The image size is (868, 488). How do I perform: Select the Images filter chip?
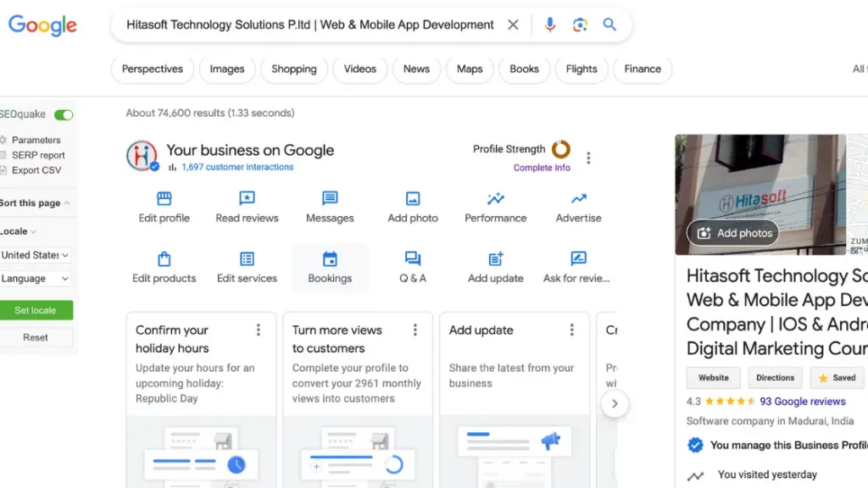[227, 69]
